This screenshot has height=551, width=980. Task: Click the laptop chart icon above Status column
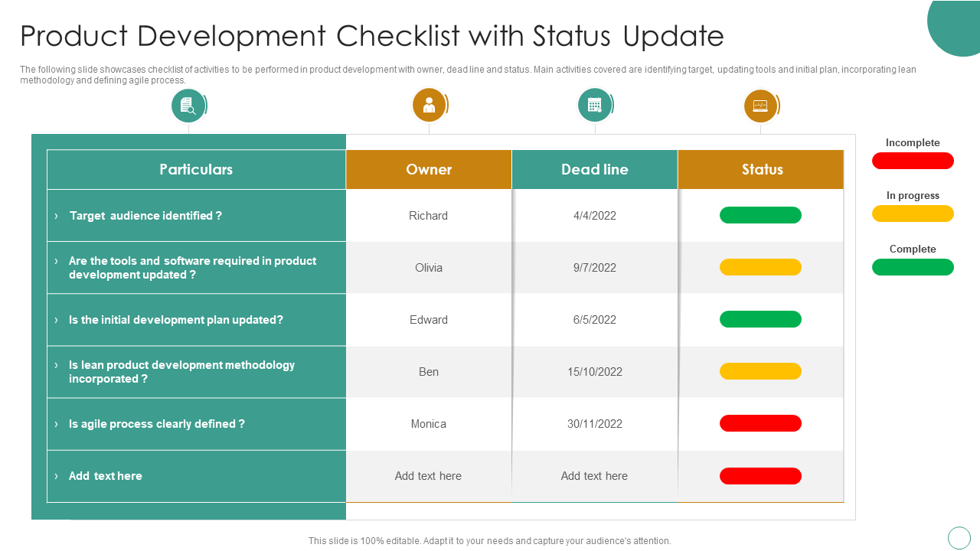760,106
